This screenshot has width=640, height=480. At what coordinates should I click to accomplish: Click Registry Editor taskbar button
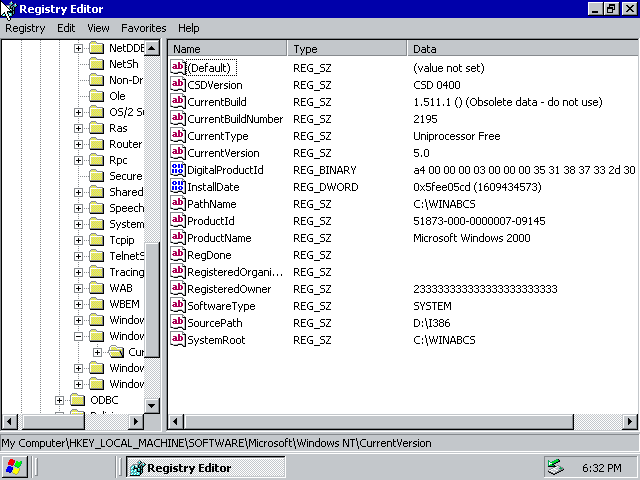205,467
